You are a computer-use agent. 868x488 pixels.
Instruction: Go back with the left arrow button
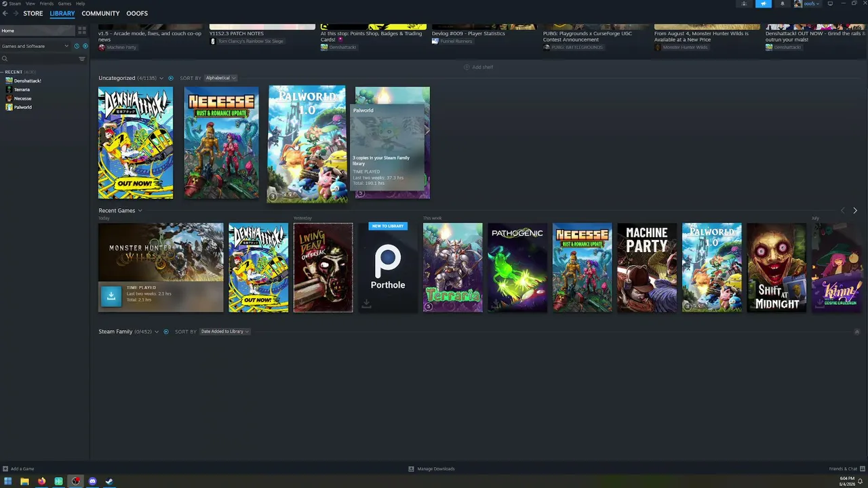click(5, 14)
